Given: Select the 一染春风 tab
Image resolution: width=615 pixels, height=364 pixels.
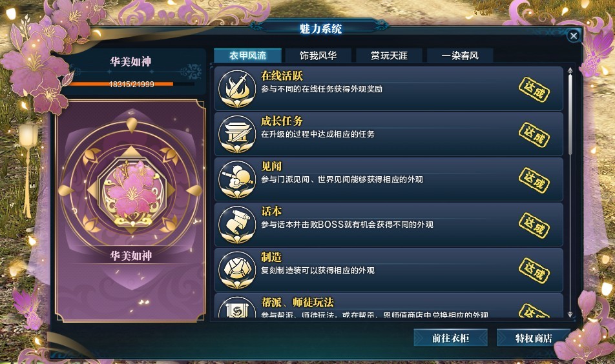Looking at the screenshot, I should click(460, 56).
